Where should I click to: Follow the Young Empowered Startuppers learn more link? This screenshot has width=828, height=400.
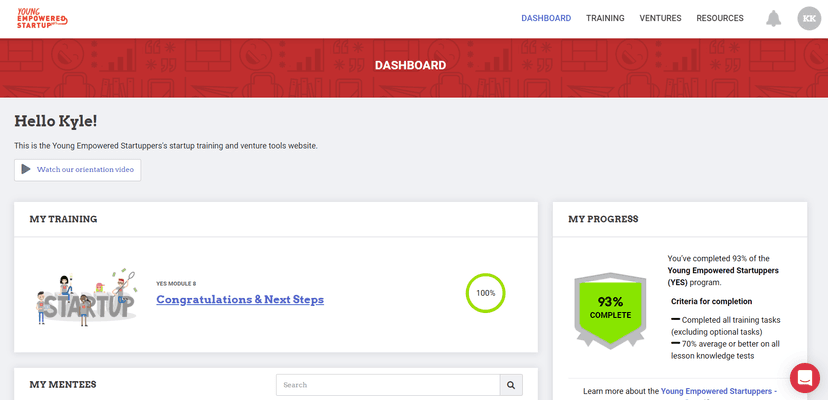coord(718,391)
